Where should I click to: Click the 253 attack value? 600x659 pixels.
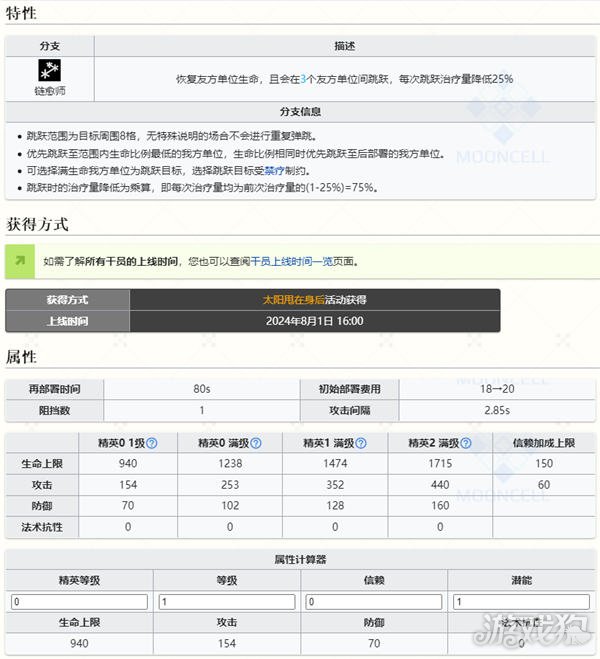[x=230, y=485]
